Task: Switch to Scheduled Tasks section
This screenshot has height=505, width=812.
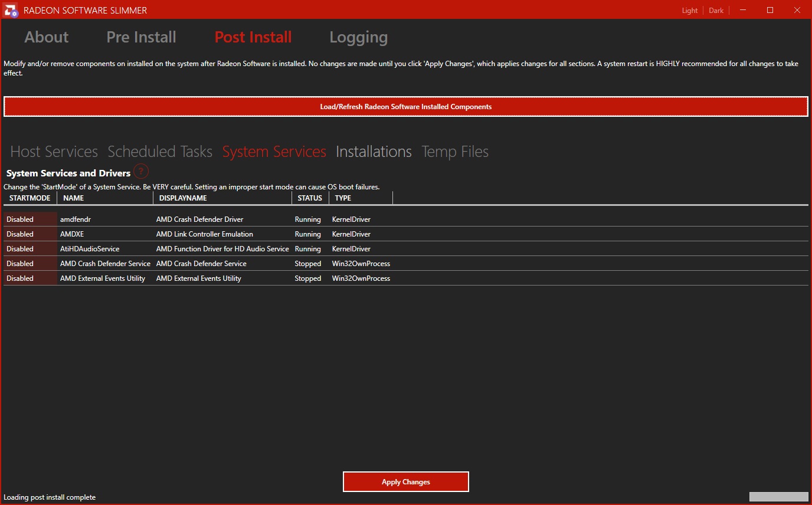Action: [x=160, y=152]
